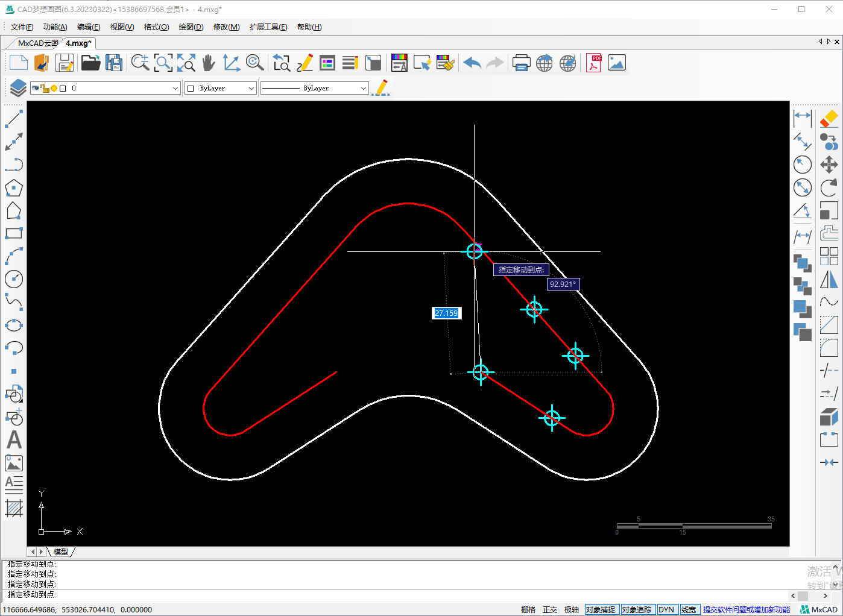This screenshot has width=843, height=616.
Task: Click the Redo arrow icon
Action: click(495, 63)
